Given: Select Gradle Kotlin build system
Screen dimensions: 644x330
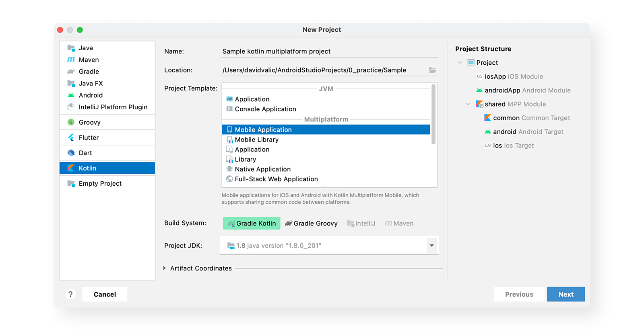Looking at the screenshot, I should pyautogui.click(x=252, y=223).
